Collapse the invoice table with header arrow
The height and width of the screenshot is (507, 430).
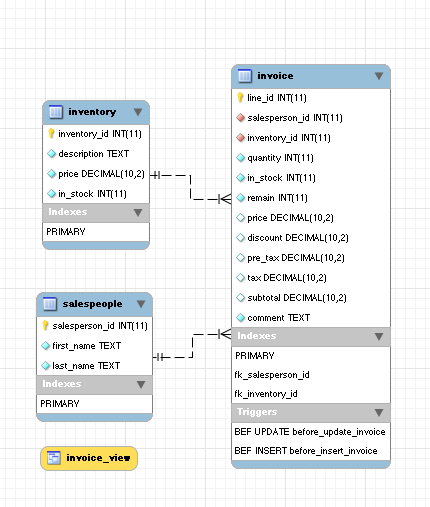(x=379, y=76)
